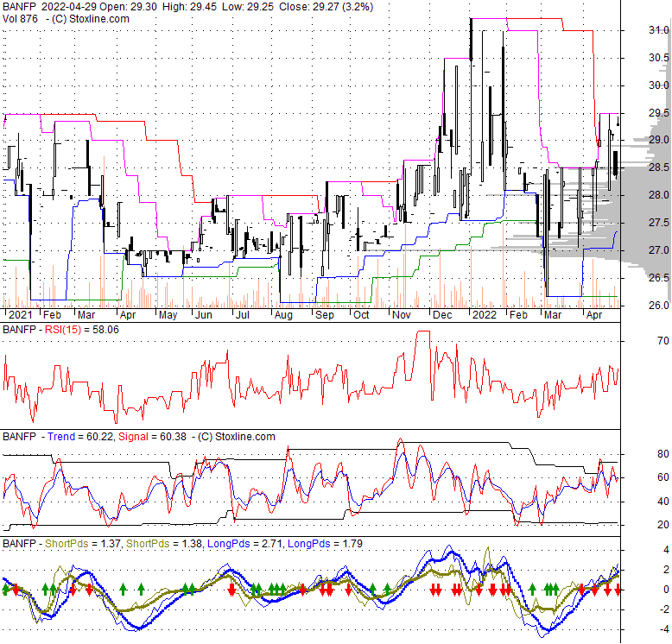Image resolution: width=672 pixels, height=644 pixels.
Task: Click the 70 level on RSI axis
Action: tap(663, 341)
